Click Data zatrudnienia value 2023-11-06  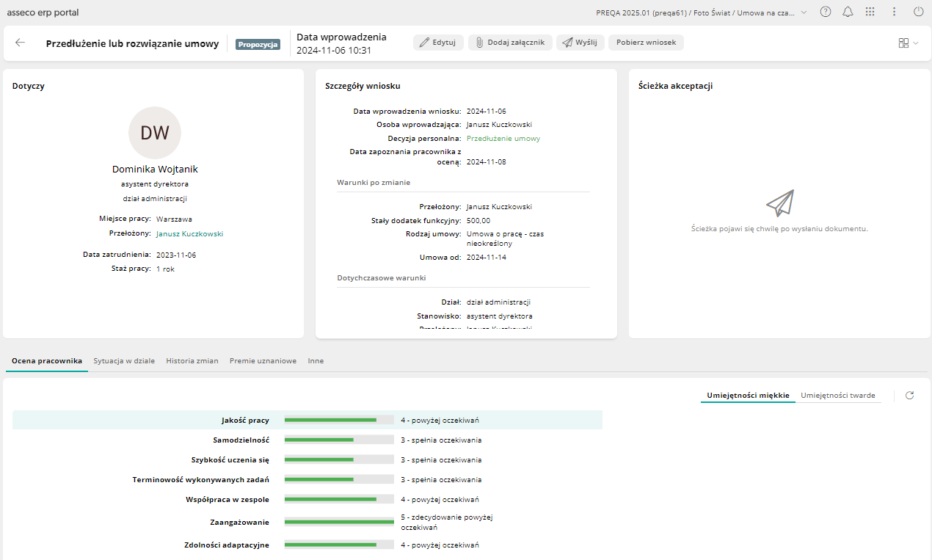click(176, 255)
